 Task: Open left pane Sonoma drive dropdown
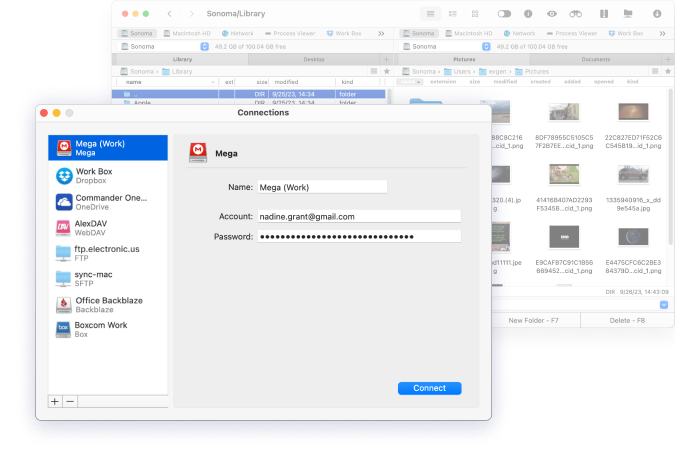[205, 46]
